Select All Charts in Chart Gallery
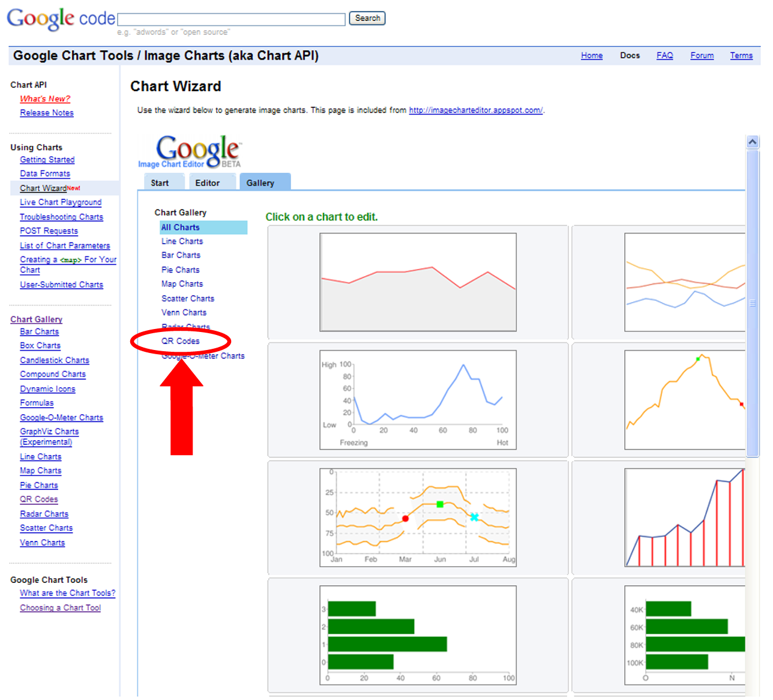Image resolution: width=773 pixels, height=700 pixels. 203,228
